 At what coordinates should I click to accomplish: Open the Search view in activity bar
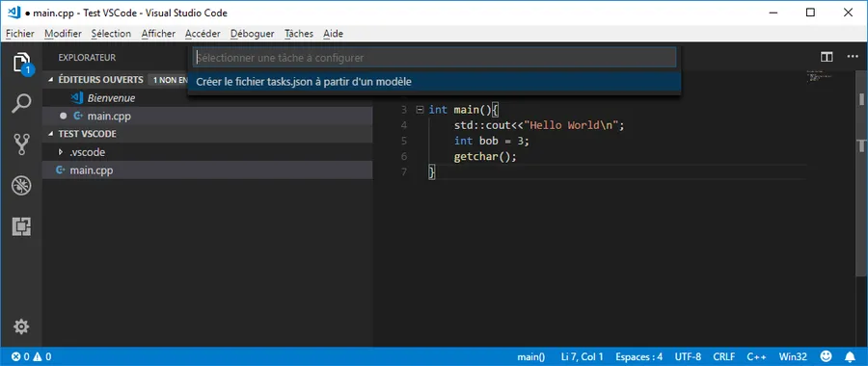[21, 104]
